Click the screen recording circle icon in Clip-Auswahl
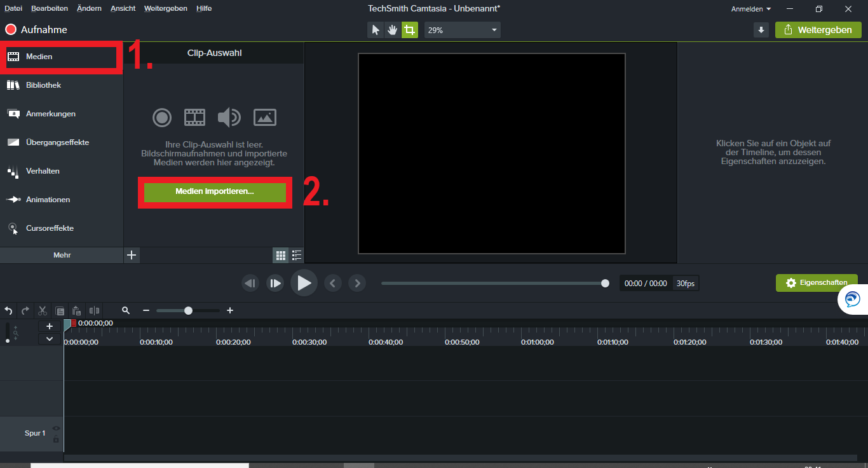 tap(162, 118)
